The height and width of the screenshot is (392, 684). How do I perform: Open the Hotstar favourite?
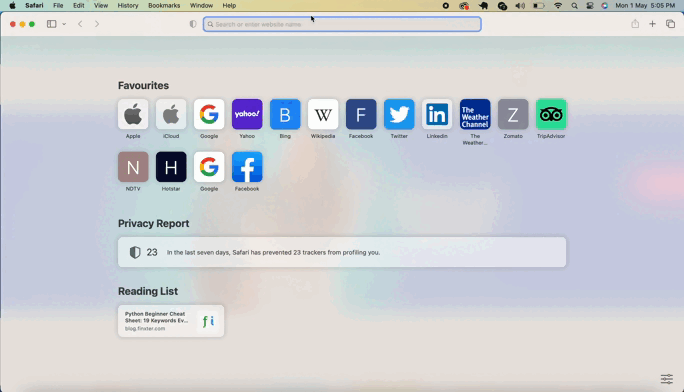171,167
